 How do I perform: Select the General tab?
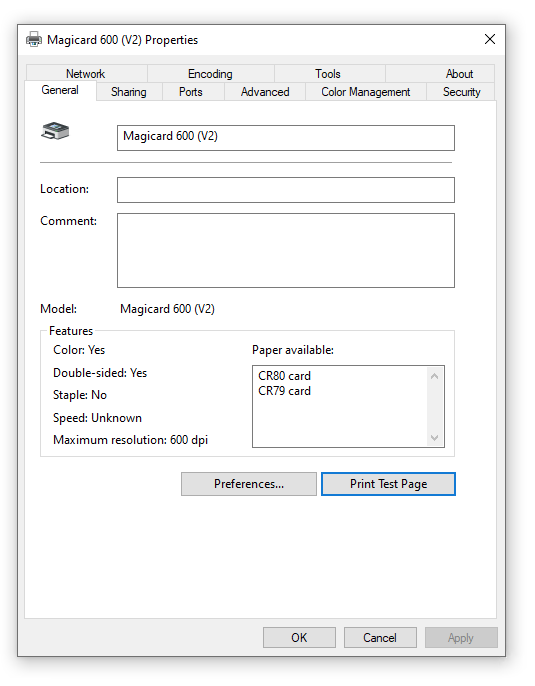(60, 91)
